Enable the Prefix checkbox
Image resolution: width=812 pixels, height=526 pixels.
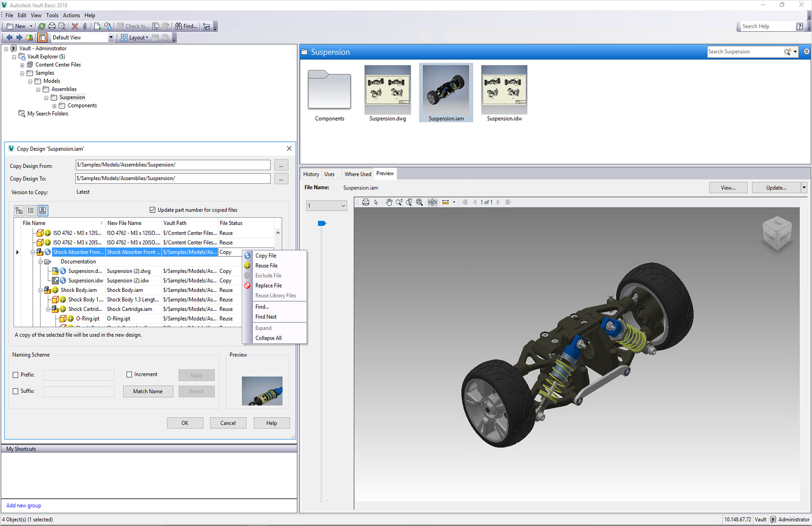(x=16, y=375)
